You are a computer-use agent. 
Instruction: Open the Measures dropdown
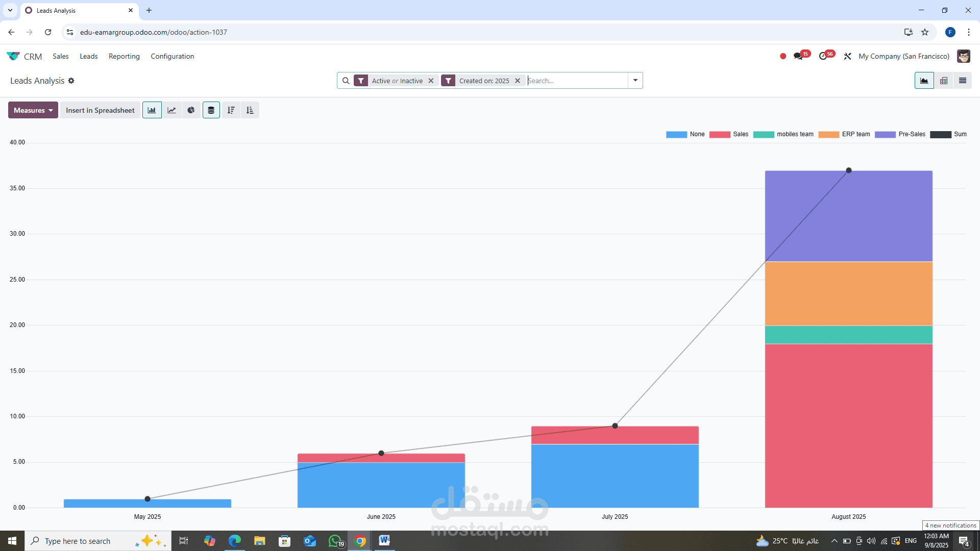(33, 110)
